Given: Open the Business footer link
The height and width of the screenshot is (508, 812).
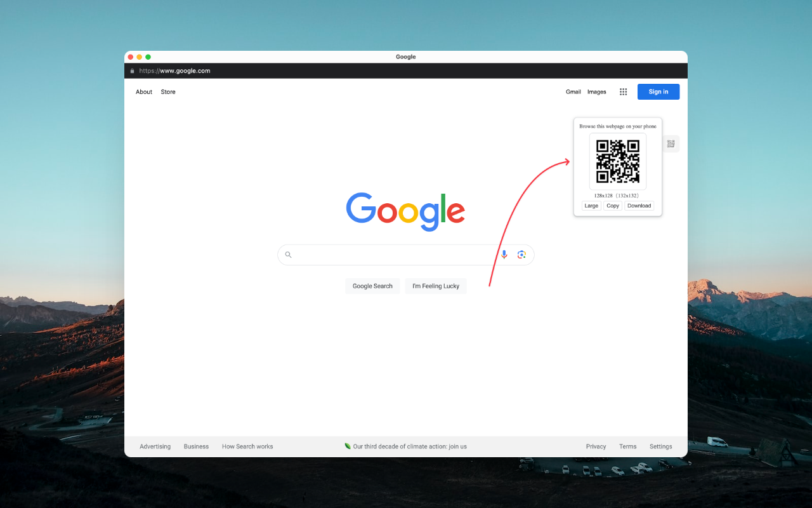Looking at the screenshot, I should 196,446.
